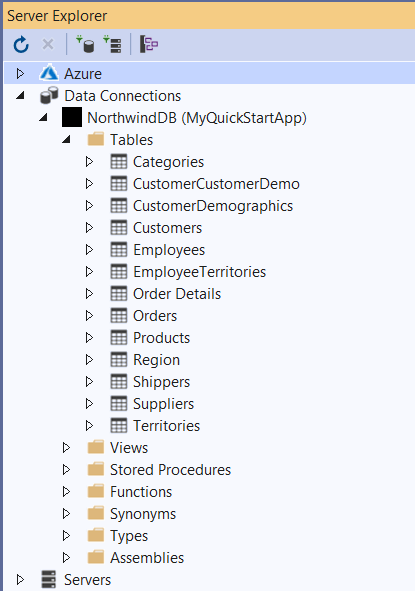Select the Azure tree label
The height and width of the screenshot is (591, 415).
83,73
